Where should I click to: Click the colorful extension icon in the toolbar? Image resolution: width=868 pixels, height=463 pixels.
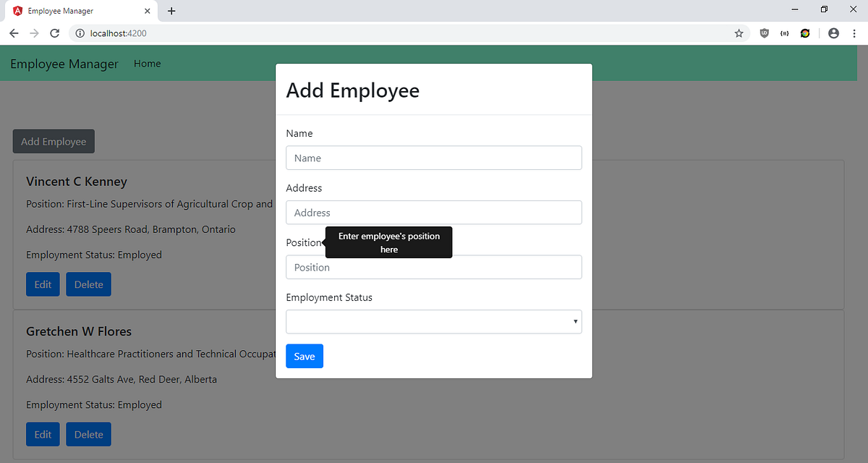click(x=805, y=33)
